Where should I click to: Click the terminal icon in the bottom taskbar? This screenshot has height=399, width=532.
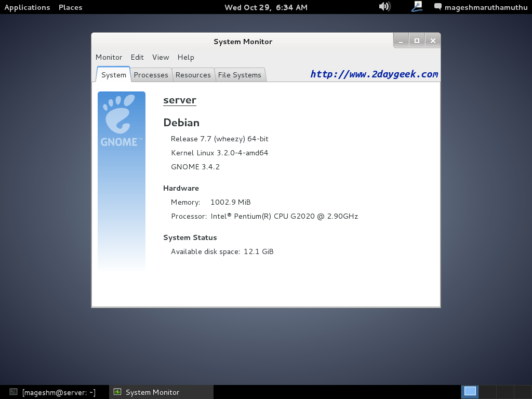(x=14, y=392)
